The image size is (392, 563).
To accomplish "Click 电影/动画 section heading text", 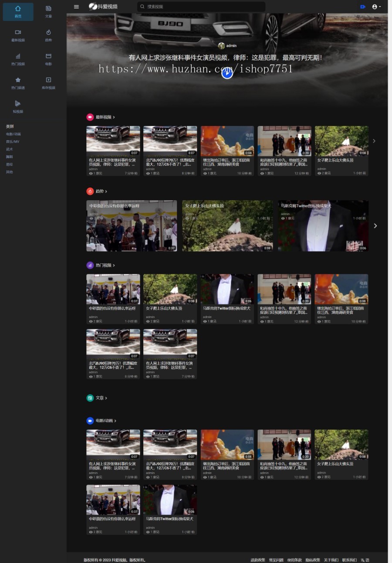I will tap(104, 421).
